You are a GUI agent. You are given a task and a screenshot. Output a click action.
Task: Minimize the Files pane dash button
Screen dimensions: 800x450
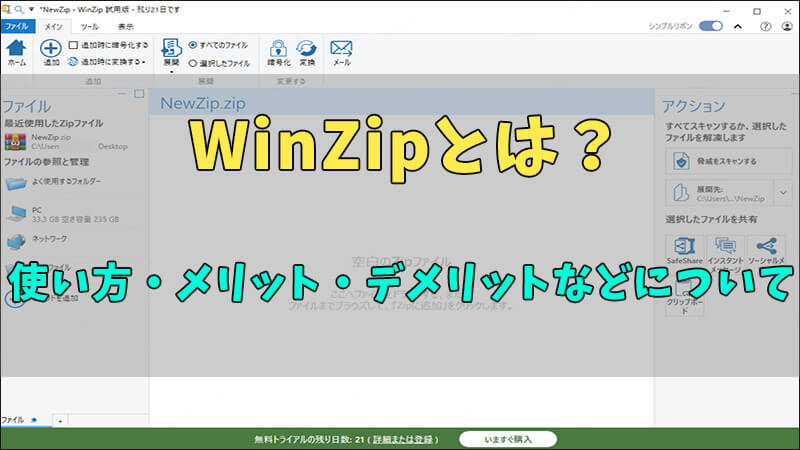click(x=122, y=94)
